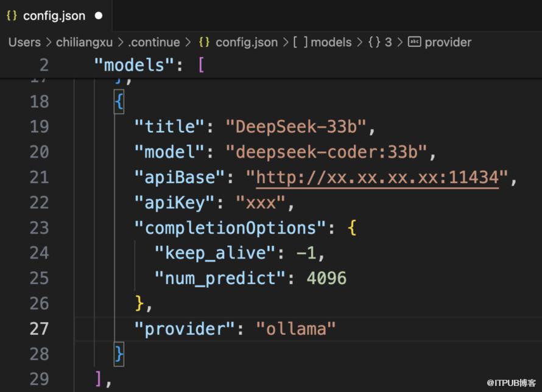Open the Users breadcrumb segment
This screenshot has height=392, width=542.
click(24, 42)
